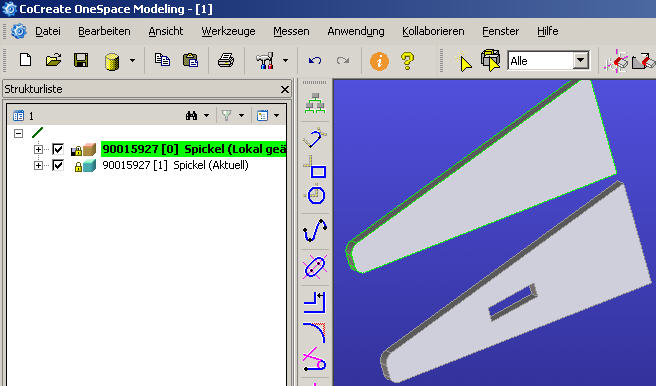This screenshot has width=656, height=386.
Task: Open the Werkzeuge menu
Action: tap(228, 31)
